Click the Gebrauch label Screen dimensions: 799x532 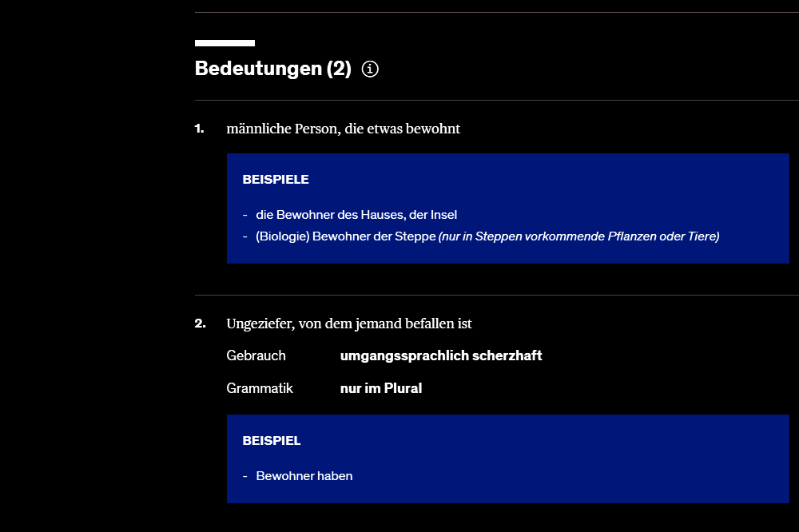pyautogui.click(x=256, y=355)
